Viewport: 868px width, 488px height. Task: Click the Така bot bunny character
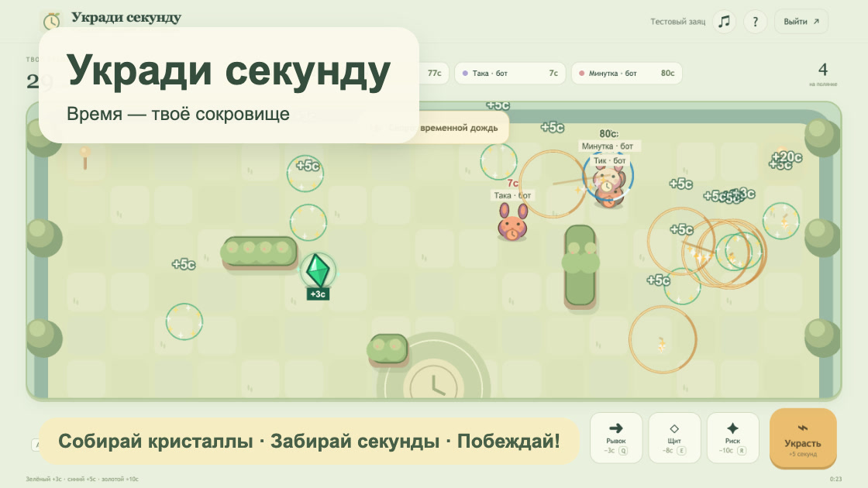(x=512, y=222)
